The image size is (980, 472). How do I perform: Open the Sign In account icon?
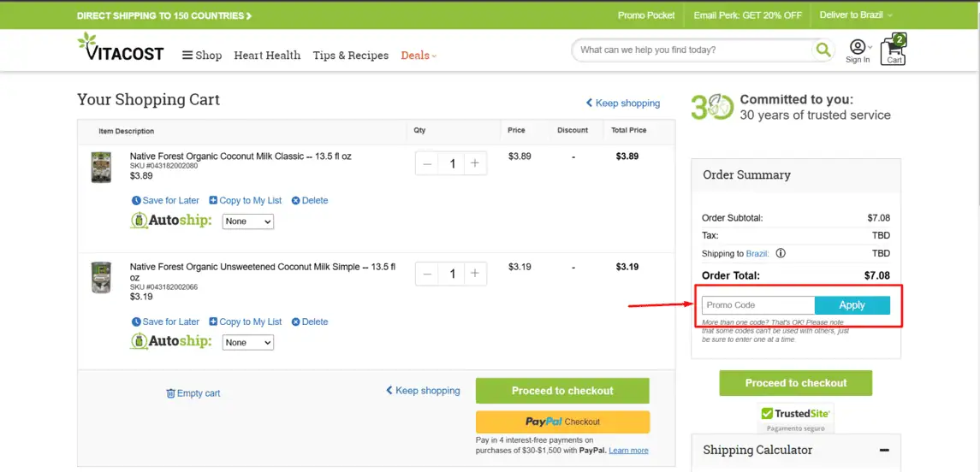[x=858, y=51]
